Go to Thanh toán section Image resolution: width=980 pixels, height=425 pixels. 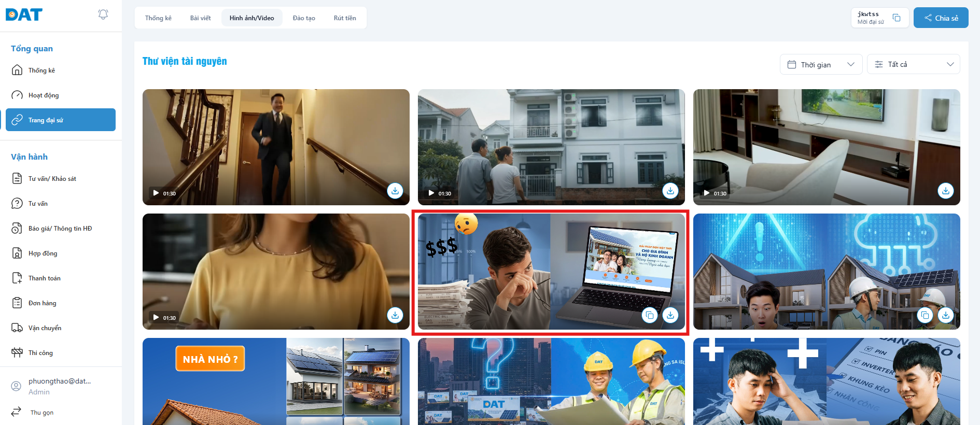tap(61, 278)
